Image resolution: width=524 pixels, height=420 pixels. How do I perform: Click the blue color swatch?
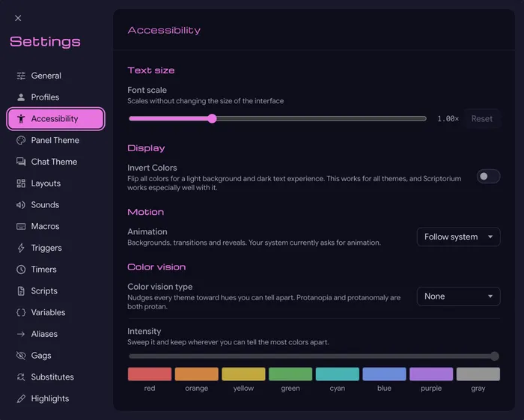384,374
